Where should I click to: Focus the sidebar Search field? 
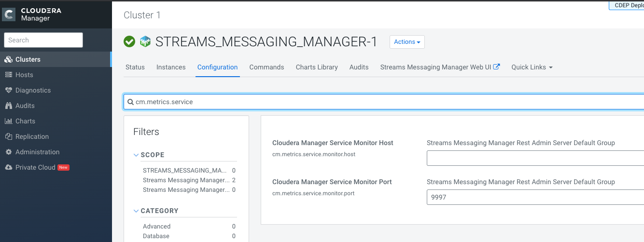[43, 40]
